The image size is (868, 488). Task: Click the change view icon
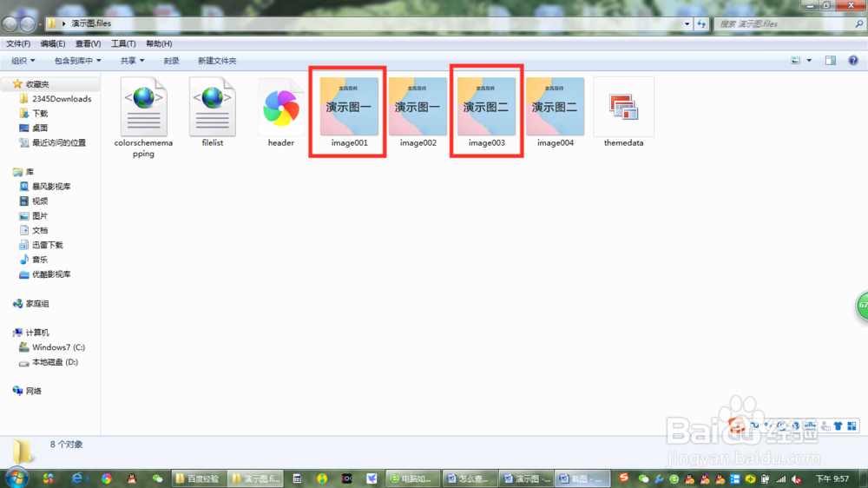(x=795, y=61)
